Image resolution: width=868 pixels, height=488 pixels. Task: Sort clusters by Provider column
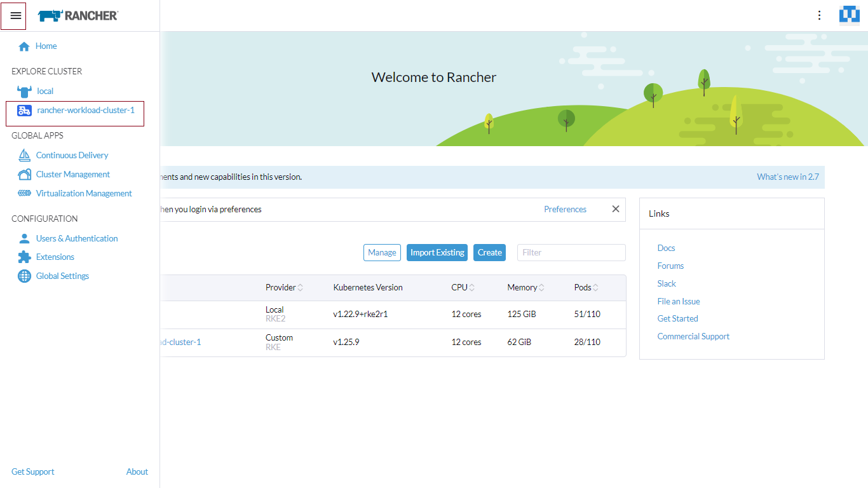coord(300,288)
